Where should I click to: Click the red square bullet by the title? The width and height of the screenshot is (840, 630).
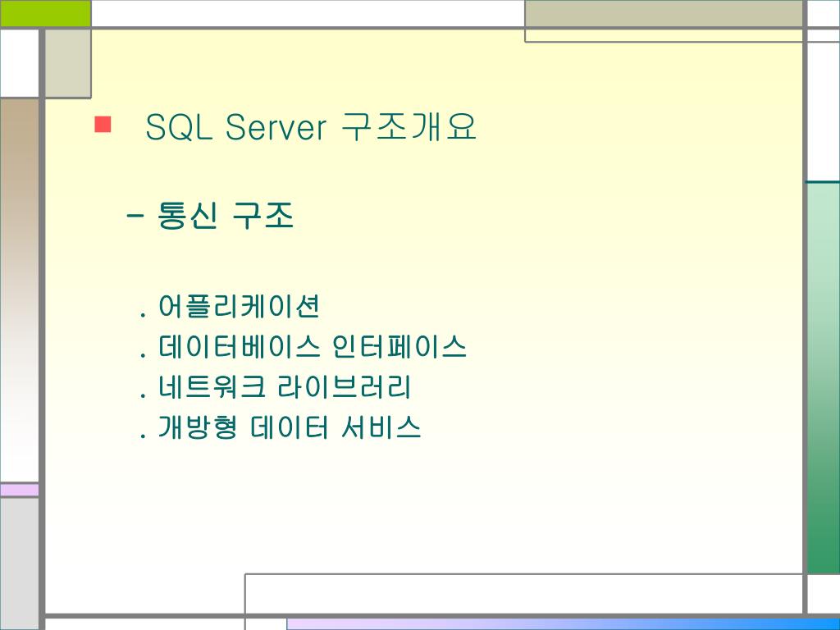tap(103, 125)
